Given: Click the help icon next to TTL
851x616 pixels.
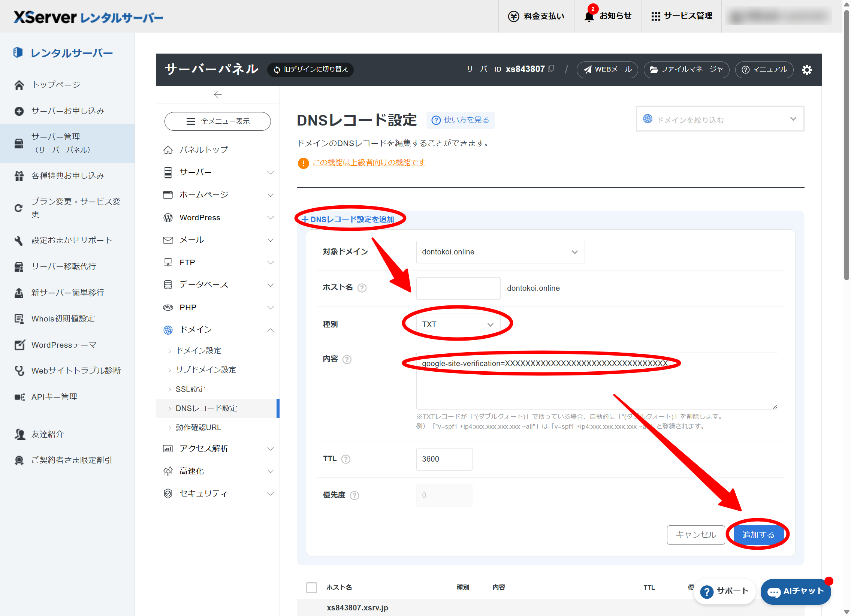Looking at the screenshot, I should point(345,459).
